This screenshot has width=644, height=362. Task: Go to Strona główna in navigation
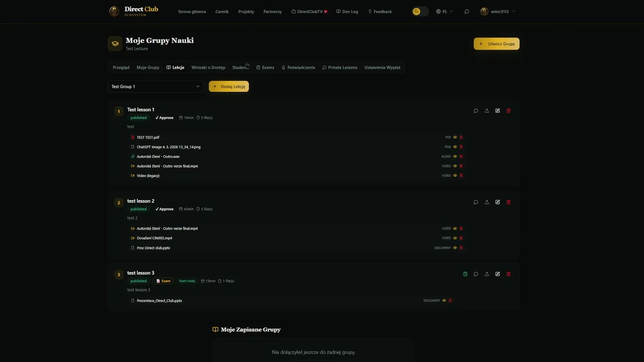192,12
